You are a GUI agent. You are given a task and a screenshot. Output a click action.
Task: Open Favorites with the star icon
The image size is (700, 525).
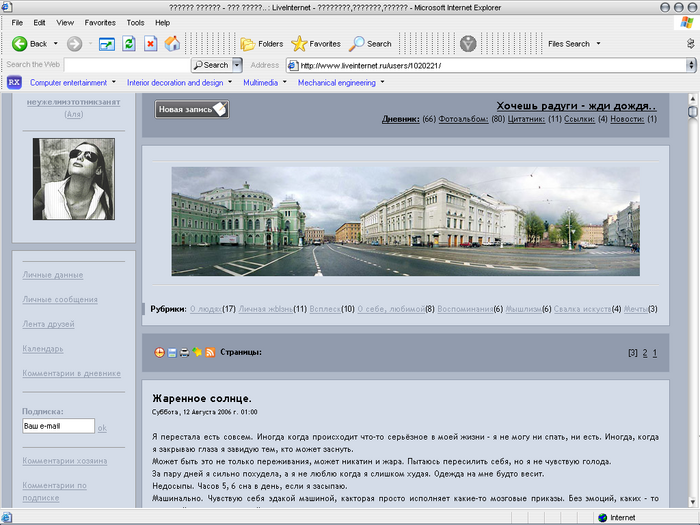coord(316,44)
